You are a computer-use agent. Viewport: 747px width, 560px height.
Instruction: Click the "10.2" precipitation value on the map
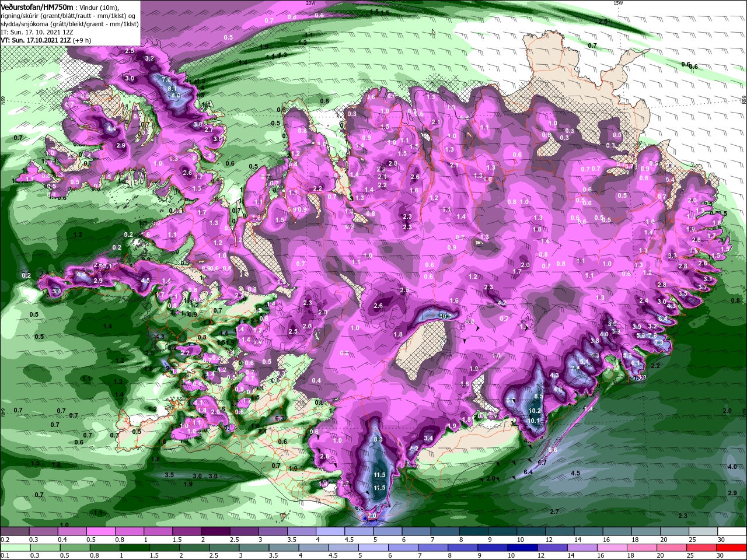(x=536, y=411)
